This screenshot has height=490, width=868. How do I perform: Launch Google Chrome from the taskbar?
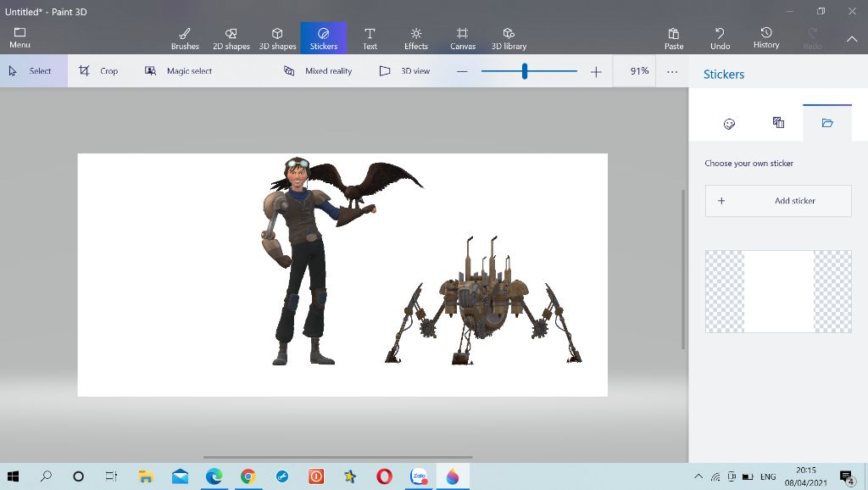click(248, 476)
